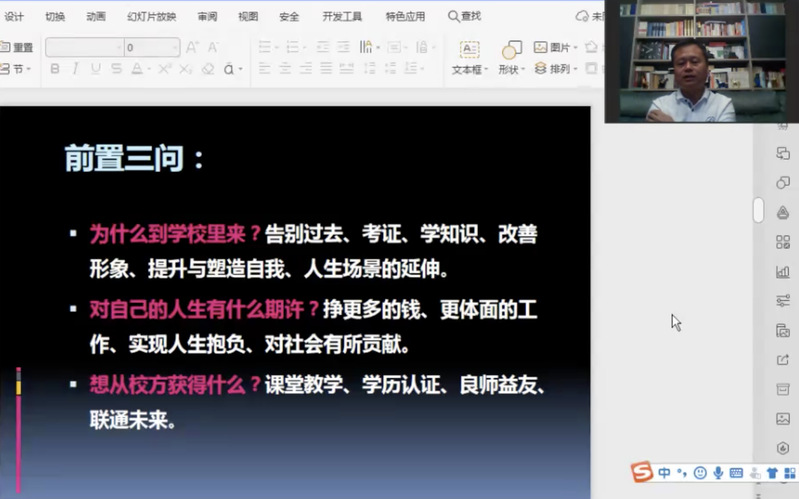Viewport: 799px width, 499px height.
Task: Click the increase font size A+ icon
Action: pos(192,47)
